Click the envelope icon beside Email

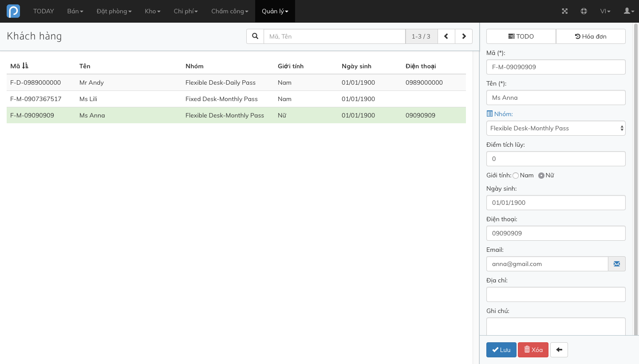(617, 264)
